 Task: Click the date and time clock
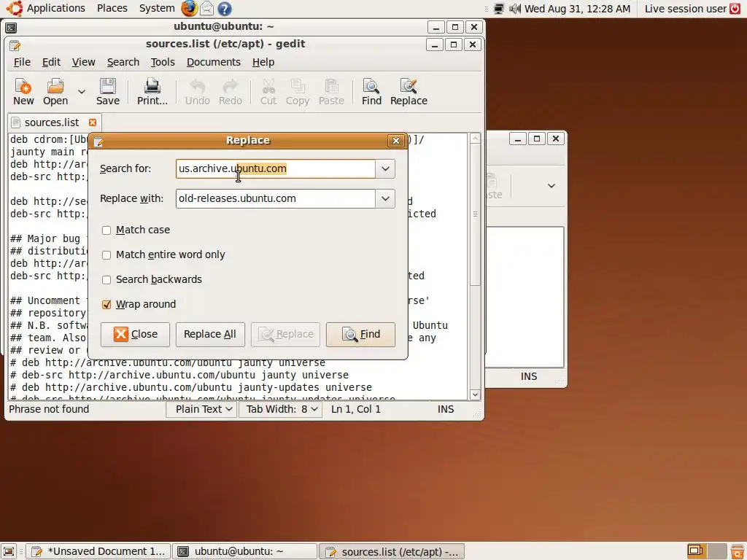578,9
